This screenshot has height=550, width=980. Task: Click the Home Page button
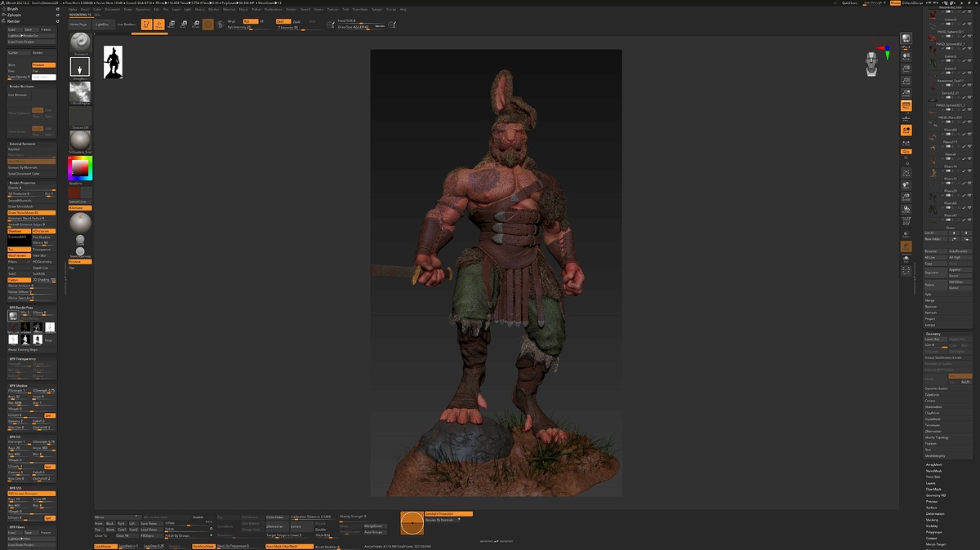[78, 24]
